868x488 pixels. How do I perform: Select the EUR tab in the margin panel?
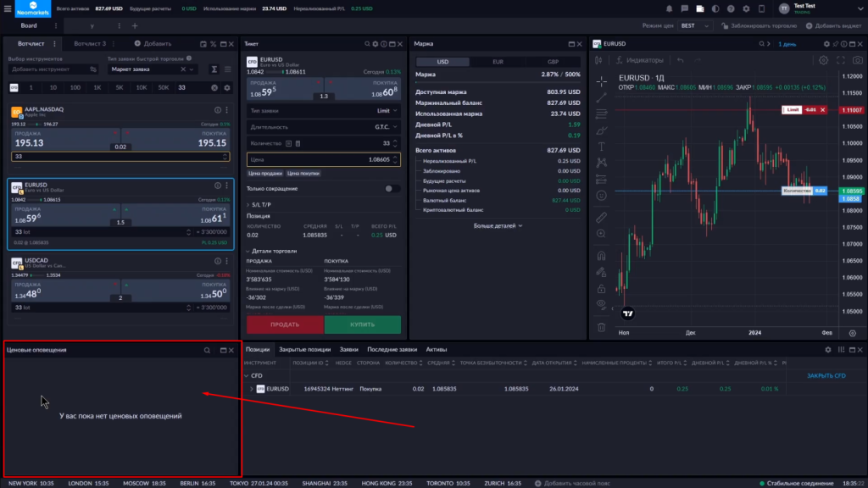(x=498, y=62)
